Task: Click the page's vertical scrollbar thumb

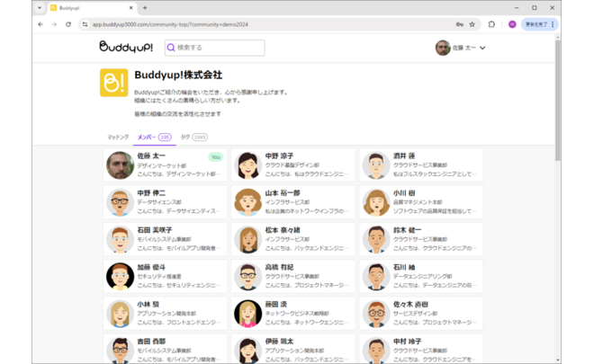Action: pos(558,101)
